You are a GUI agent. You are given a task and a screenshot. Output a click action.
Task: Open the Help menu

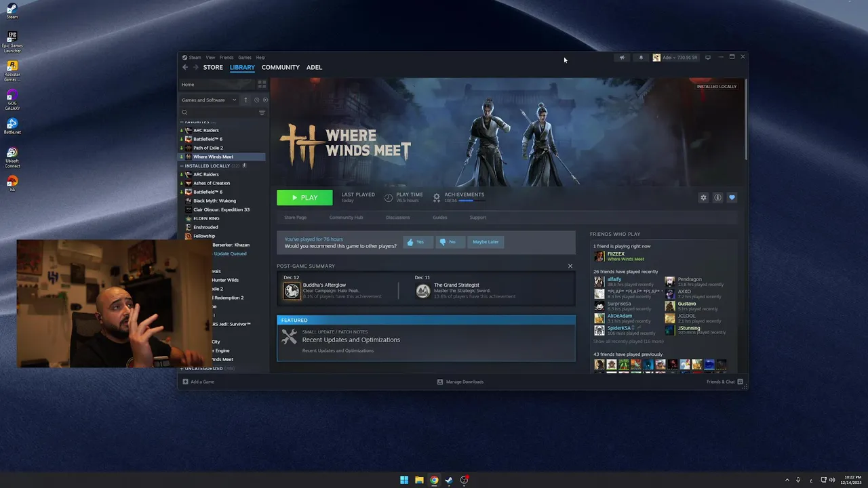point(260,58)
